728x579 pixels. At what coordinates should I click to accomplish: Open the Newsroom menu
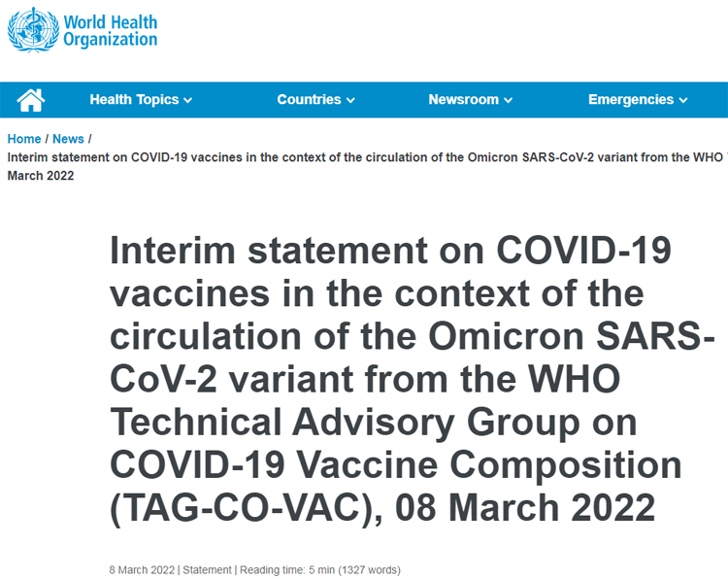point(463,100)
